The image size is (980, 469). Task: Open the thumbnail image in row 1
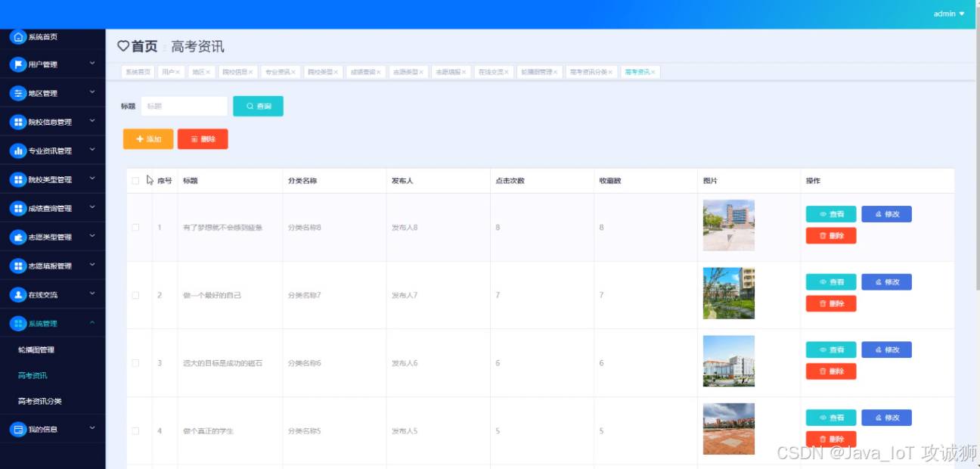[x=728, y=225]
